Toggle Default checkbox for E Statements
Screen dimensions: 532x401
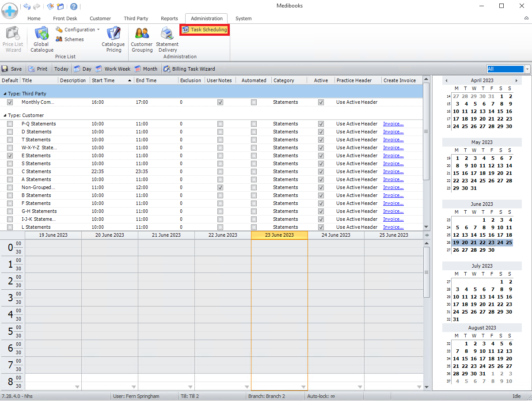click(10, 156)
